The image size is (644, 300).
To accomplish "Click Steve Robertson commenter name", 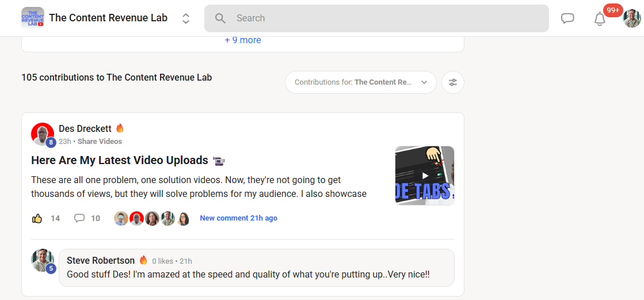I will [x=101, y=261].
